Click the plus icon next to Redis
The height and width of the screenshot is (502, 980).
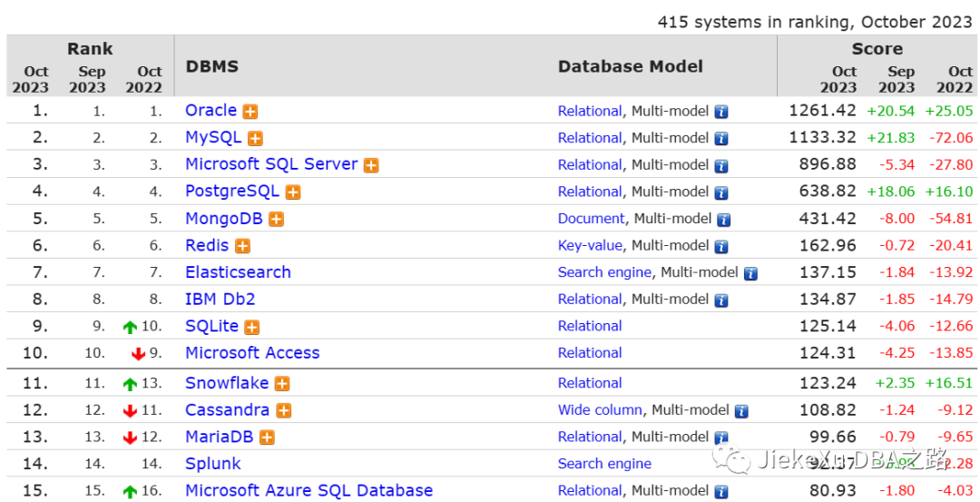tap(242, 246)
